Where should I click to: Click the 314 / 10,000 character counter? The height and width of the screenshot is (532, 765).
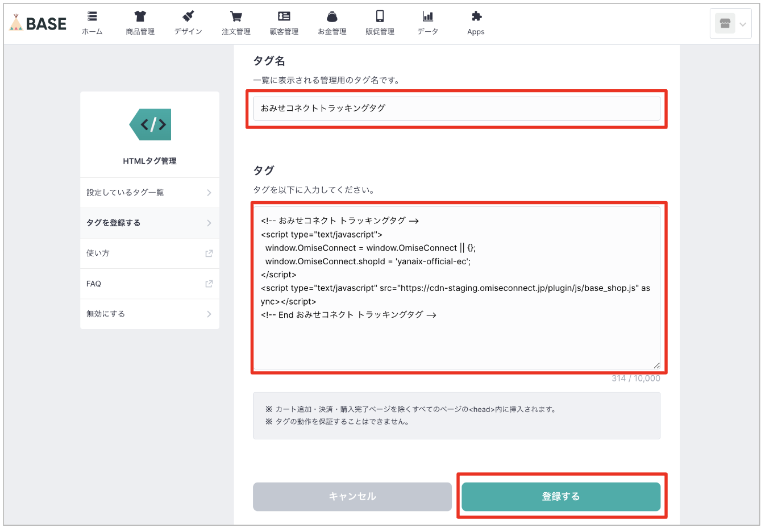coord(636,379)
